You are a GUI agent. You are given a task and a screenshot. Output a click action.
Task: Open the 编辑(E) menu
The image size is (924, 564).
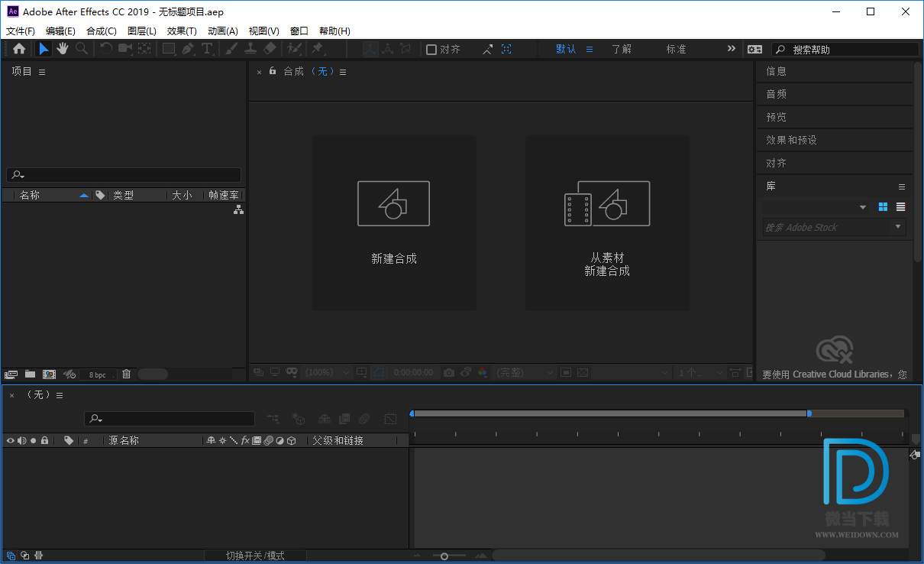(x=60, y=31)
